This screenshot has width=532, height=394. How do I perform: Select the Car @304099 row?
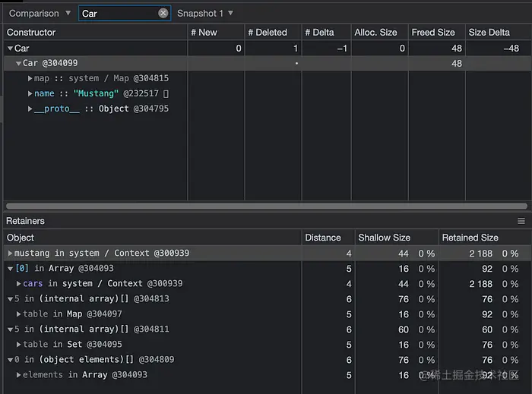click(268, 63)
